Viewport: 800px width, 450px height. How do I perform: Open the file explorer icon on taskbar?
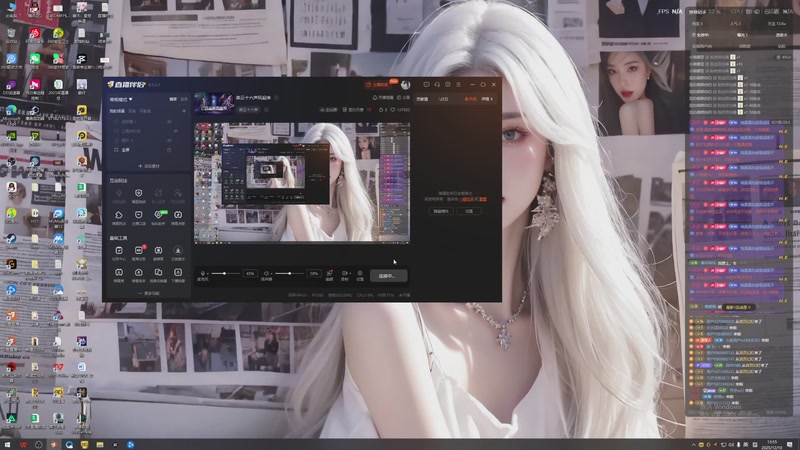point(99,444)
